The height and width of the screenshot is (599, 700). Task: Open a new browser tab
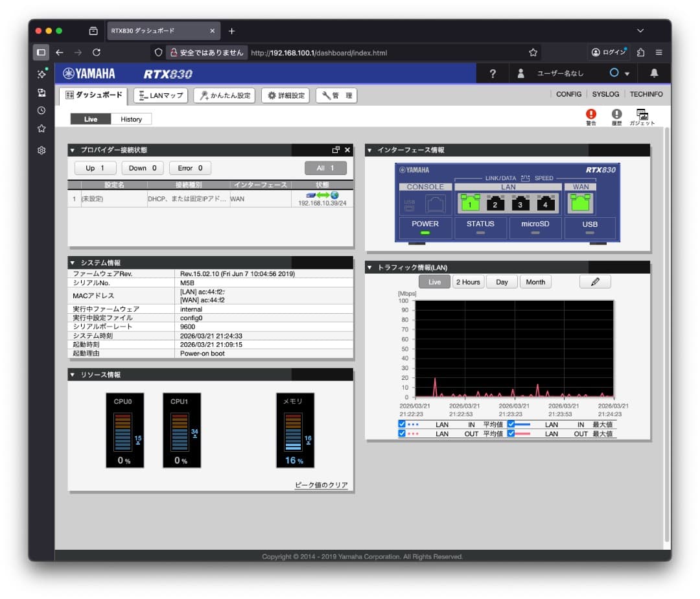tap(231, 31)
